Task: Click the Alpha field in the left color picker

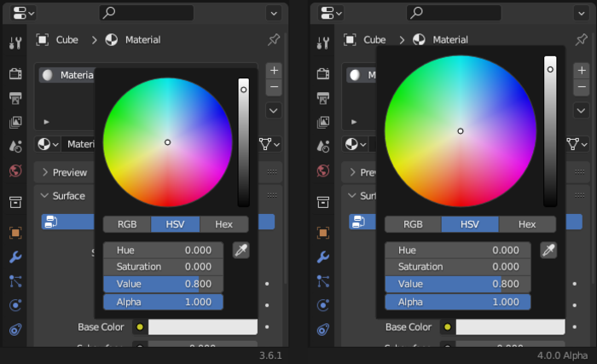Action: pos(163,302)
